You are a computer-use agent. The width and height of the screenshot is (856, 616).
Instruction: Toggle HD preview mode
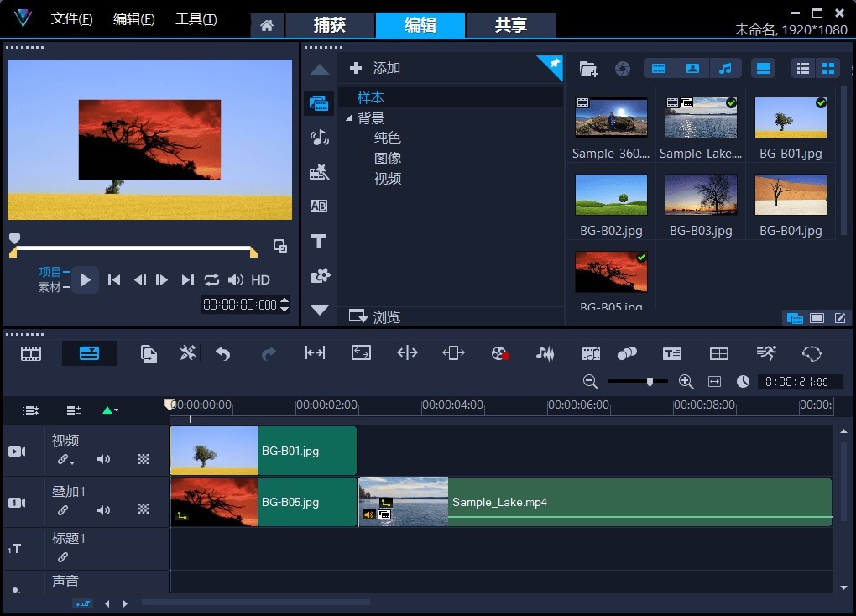coord(260,280)
